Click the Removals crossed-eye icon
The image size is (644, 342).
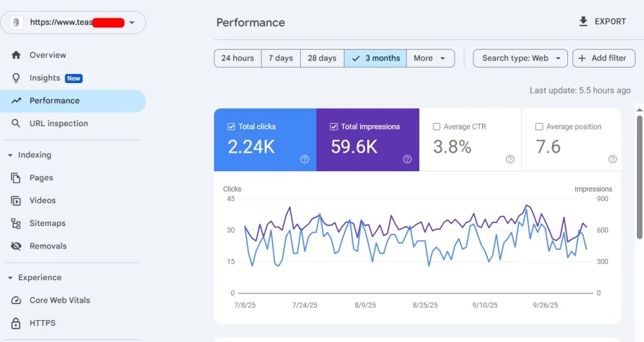pyautogui.click(x=16, y=246)
